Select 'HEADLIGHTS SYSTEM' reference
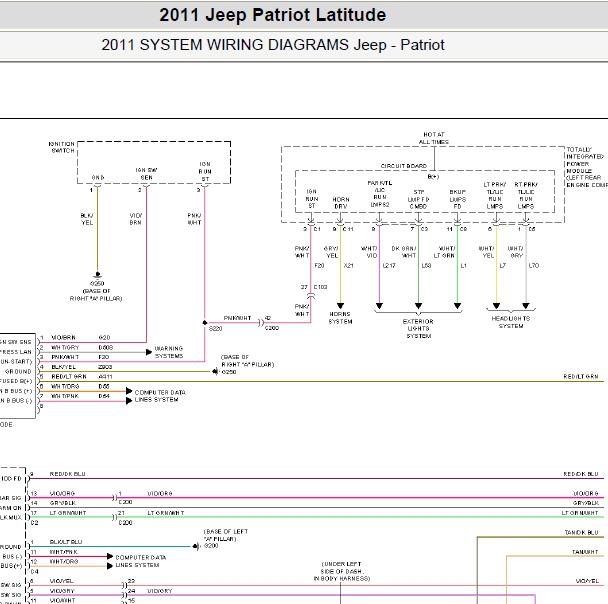The width and height of the screenshot is (608, 604). [x=511, y=322]
